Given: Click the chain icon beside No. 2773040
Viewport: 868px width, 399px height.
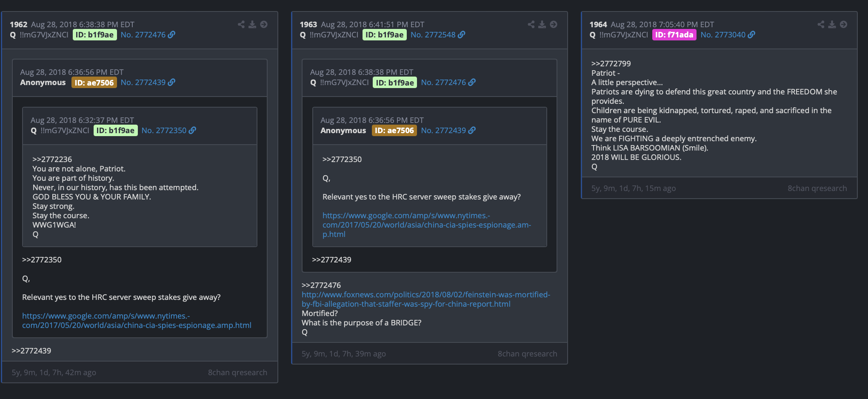Looking at the screenshot, I should (751, 34).
